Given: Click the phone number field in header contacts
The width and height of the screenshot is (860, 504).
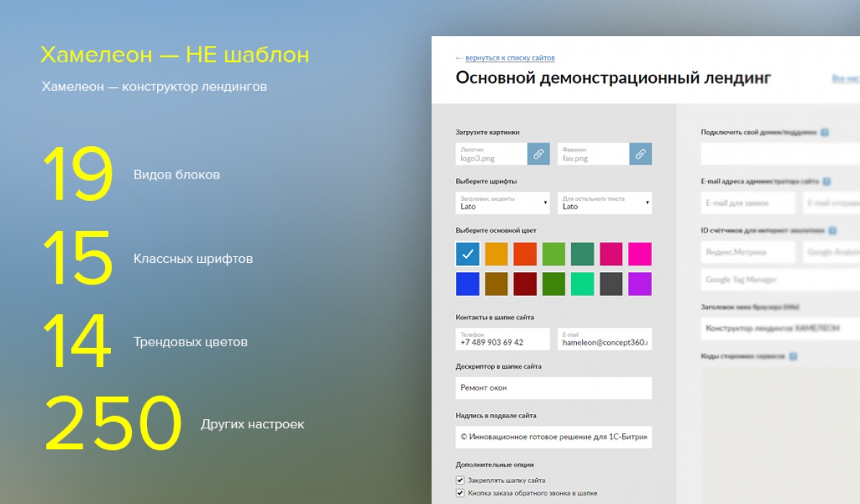Looking at the screenshot, I should point(502,339).
